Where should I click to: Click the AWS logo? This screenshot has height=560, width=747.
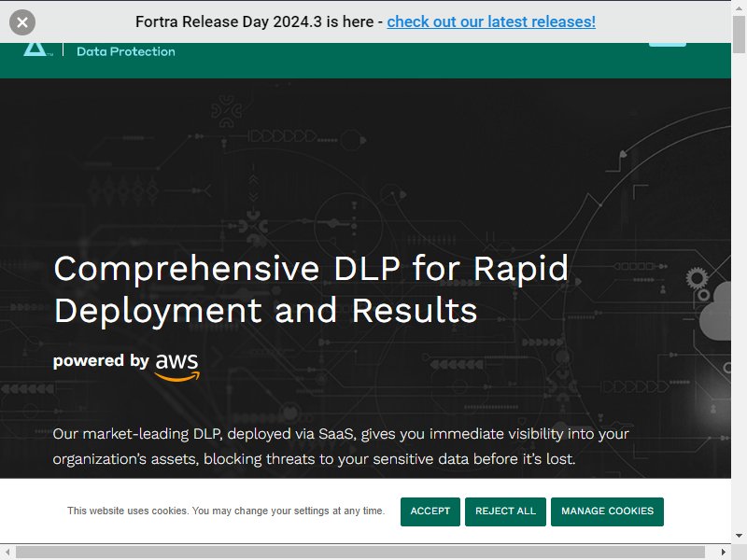coord(176,367)
